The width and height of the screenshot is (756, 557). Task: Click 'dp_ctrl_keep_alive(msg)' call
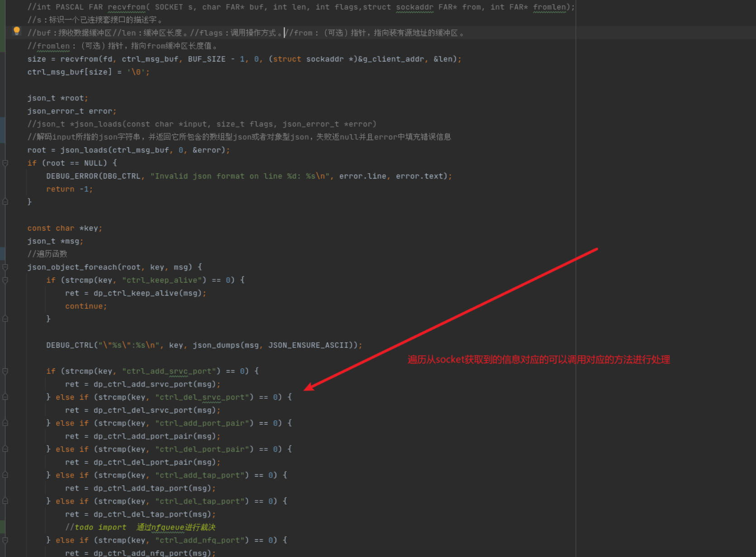(x=147, y=293)
